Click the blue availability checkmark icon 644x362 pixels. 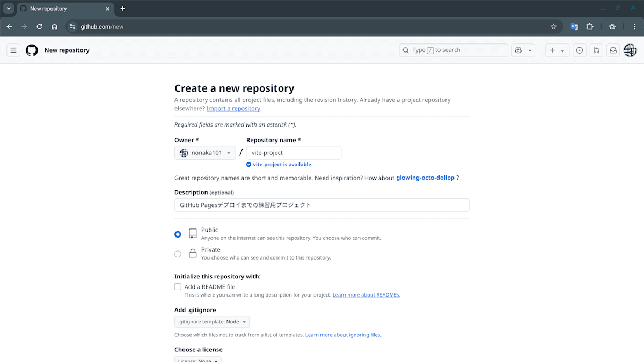tap(248, 165)
